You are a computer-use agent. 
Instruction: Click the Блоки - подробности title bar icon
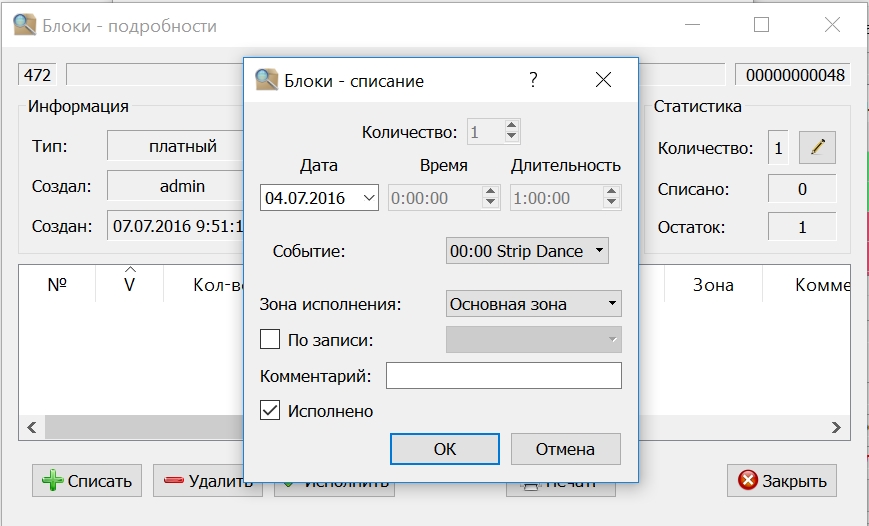pos(25,25)
